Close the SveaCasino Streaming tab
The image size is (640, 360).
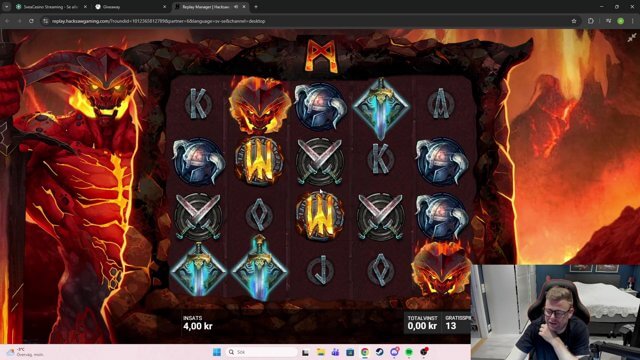(x=85, y=7)
